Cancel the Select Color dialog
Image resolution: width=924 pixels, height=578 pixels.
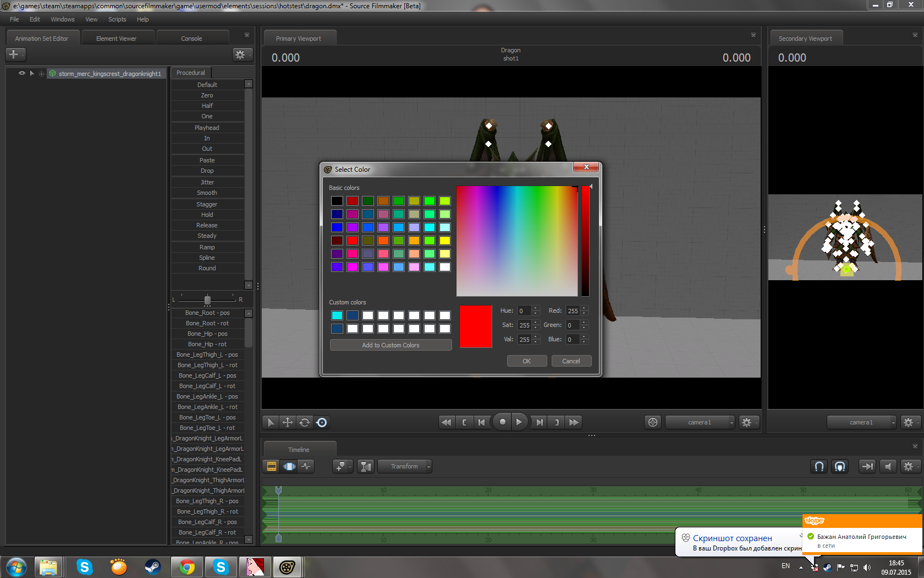(571, 361)
